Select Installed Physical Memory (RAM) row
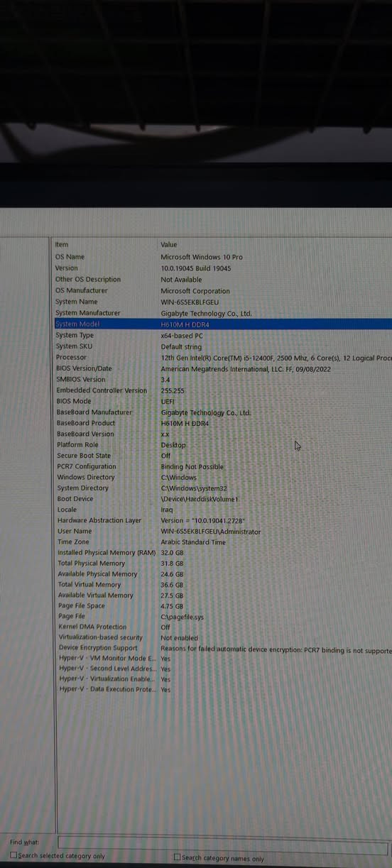 [222, 553]
